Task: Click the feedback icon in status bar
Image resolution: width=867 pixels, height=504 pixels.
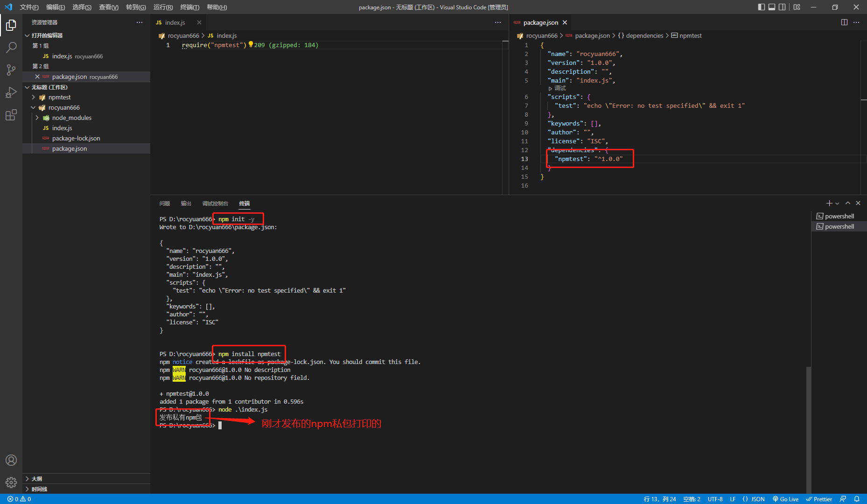Action: pos(843,499)
